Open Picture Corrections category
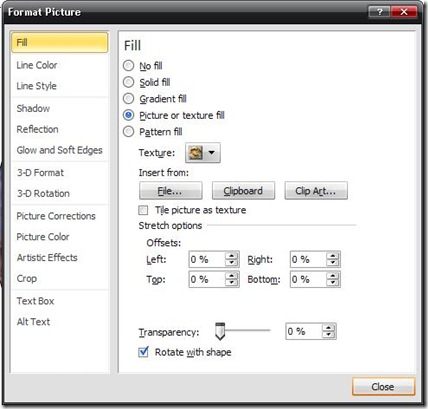428x409 pixels. point(60,216)
